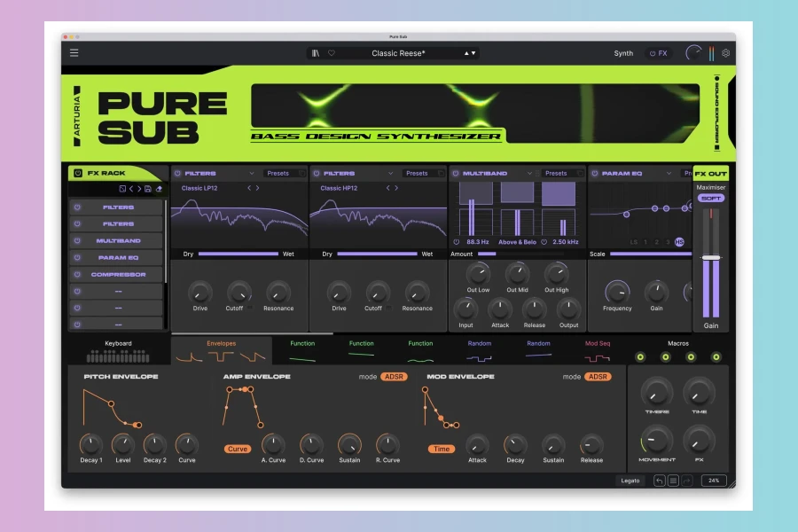Click the Time button under Mod Envelope
This screenshot has height=532, width=798.
442,449
